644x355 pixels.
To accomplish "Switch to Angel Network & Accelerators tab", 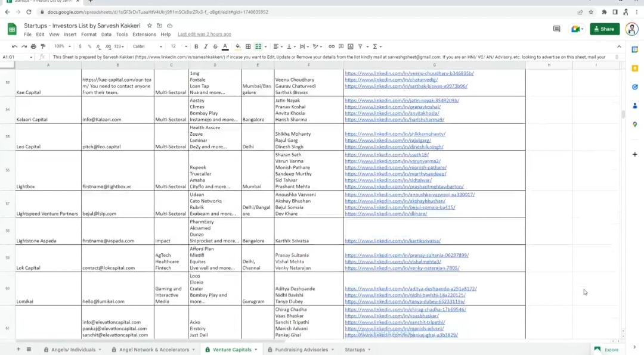I will point(154,350).
